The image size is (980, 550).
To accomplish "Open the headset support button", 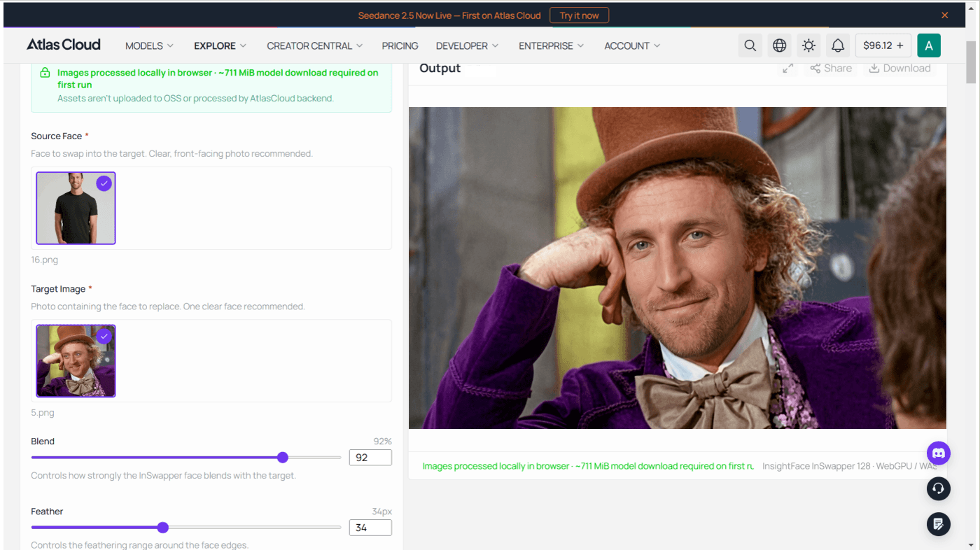I will 939,488.
